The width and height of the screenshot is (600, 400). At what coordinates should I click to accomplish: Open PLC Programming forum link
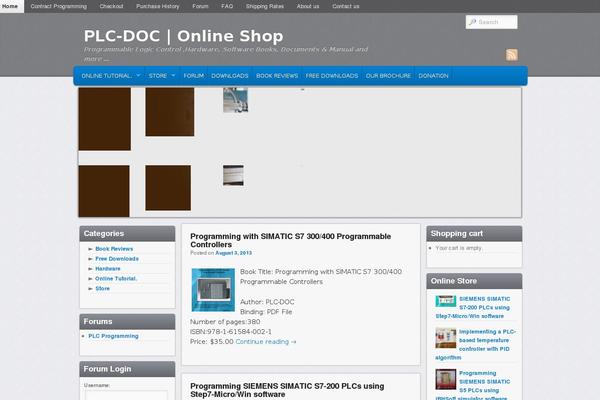[x=113, y=336]
